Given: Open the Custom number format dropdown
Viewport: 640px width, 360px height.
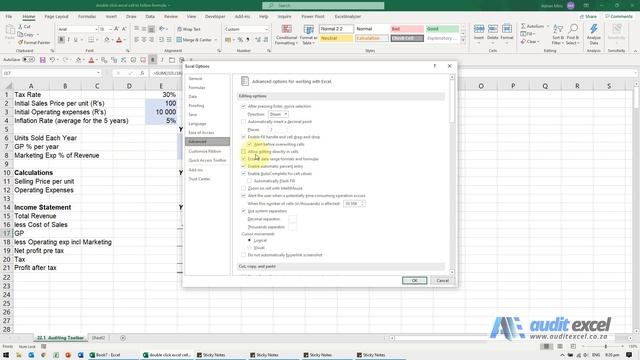Looking at the screenshot, I should point(267,29).
